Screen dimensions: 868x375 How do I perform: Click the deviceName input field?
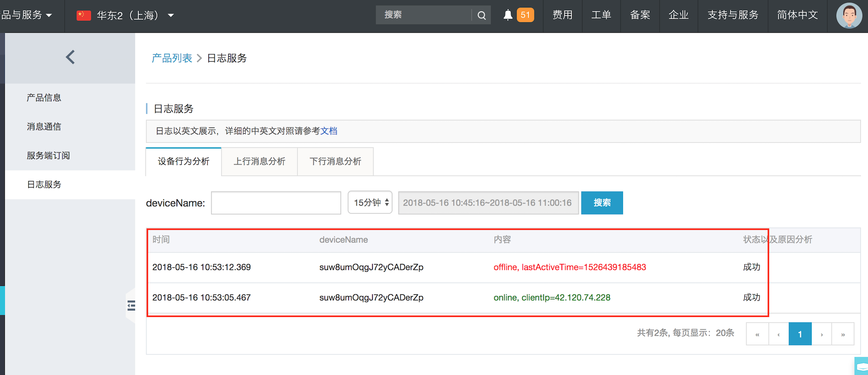coord(276,203)
